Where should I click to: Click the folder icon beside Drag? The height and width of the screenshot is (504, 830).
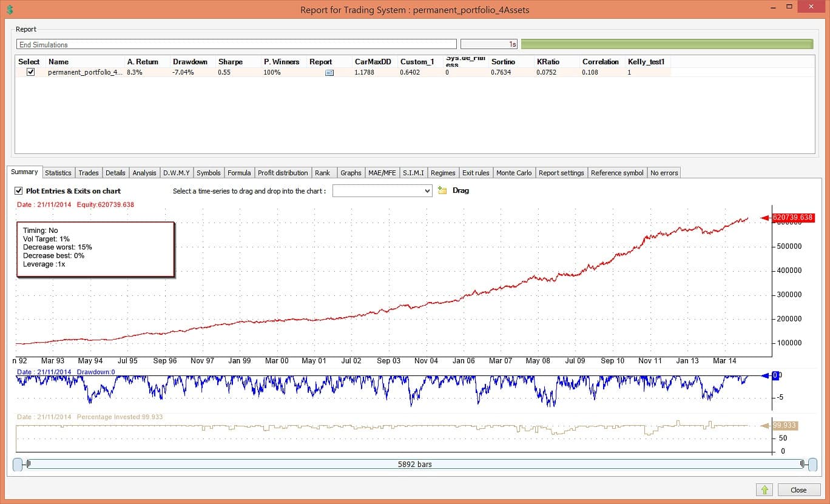coord(442,190)
